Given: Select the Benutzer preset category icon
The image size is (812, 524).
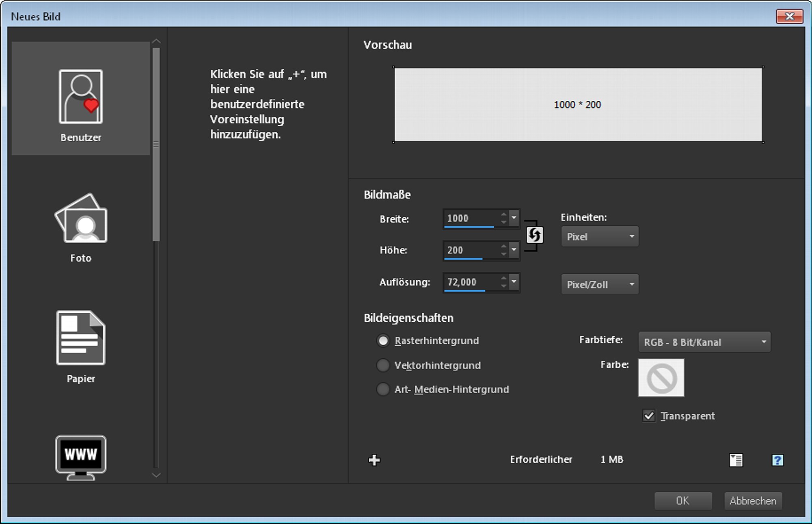Looking at the screenshot, I should coord(81,97).
